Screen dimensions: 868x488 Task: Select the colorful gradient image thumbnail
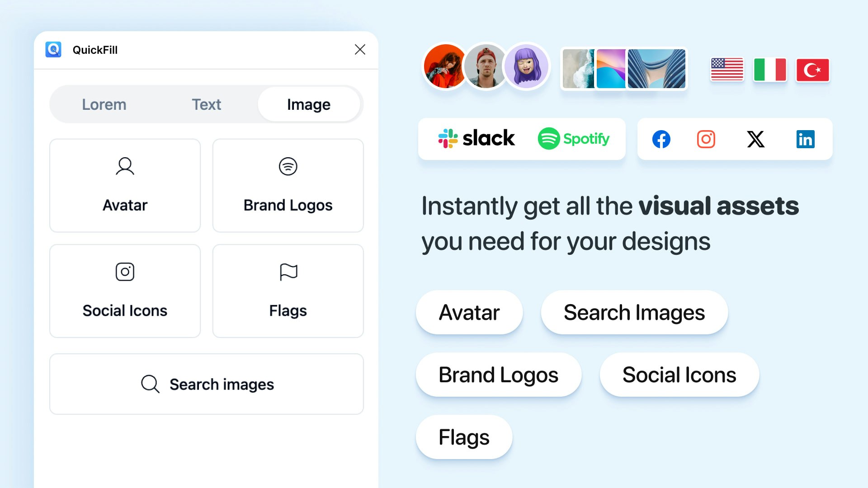point(611,69)
